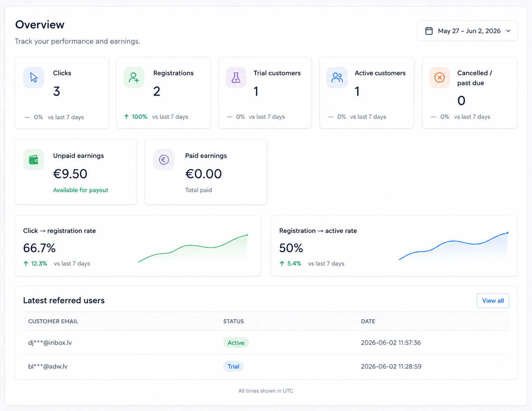The image size is (532, 411).
Task: Click the CUSTOMER EMAIL column header
Action: point(53,321)
